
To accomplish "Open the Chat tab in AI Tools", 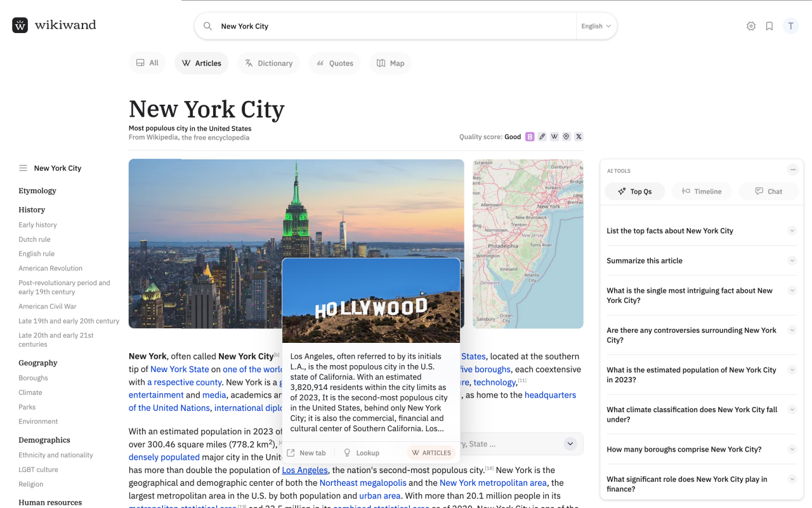I will tap(768, 191).
